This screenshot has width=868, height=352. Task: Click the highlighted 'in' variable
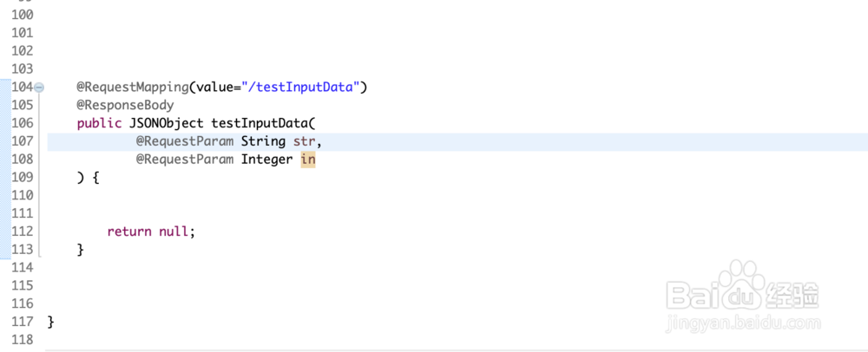[308, 160]
